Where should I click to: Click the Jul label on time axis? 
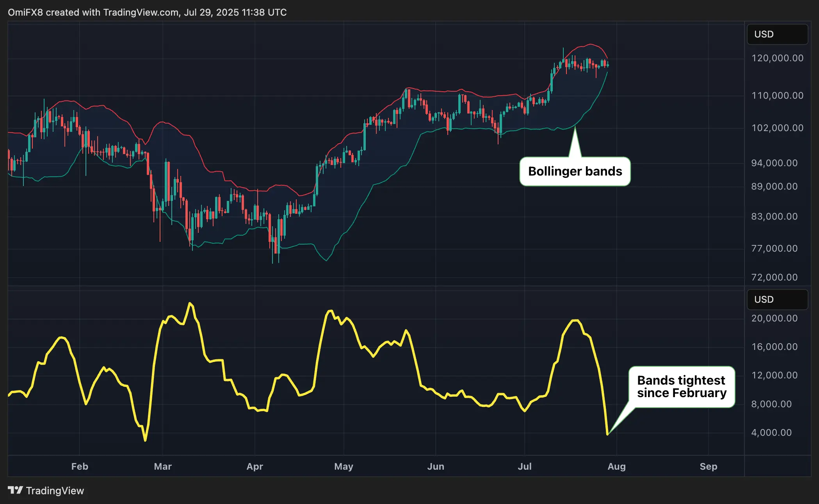tap(525, 467)
